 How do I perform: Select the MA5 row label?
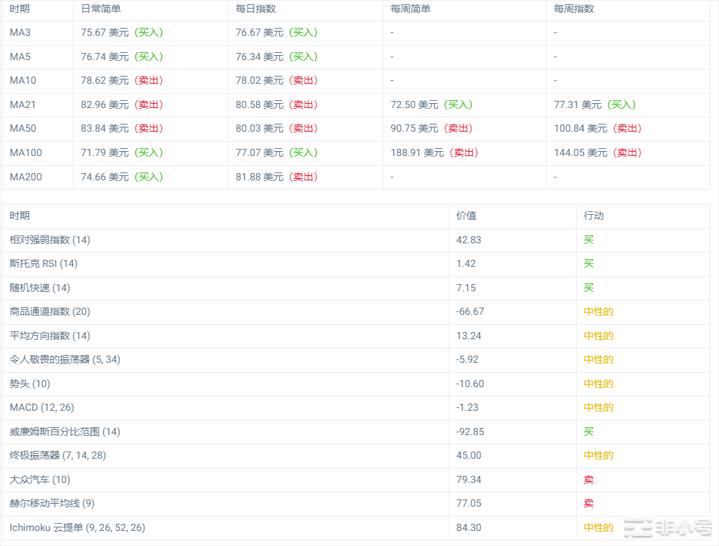point(20,57)
